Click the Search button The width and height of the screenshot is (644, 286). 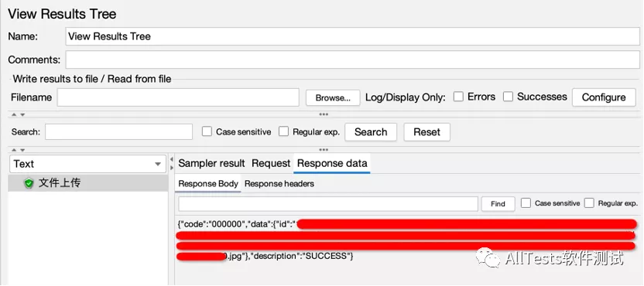click(x=371, y=132)
